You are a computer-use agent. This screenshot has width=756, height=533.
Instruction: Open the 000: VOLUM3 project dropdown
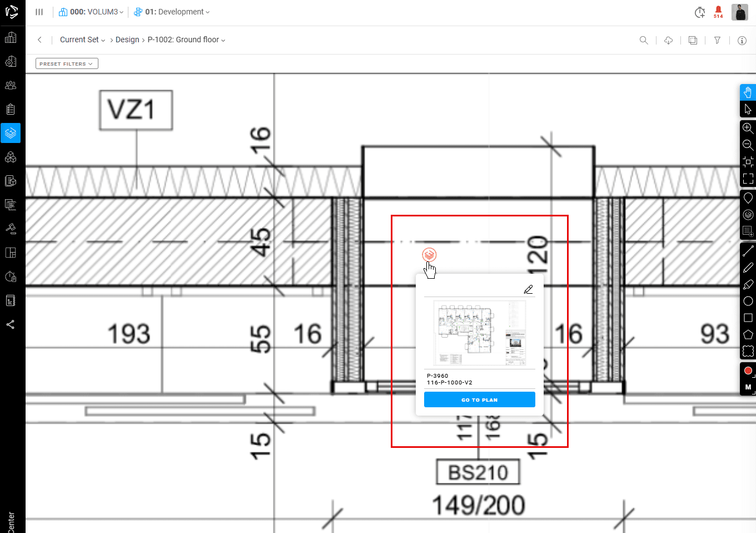[x=92, y=12]
